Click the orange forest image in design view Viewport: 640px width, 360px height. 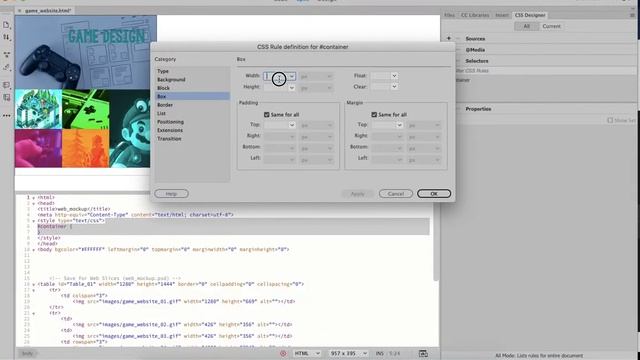86,148
